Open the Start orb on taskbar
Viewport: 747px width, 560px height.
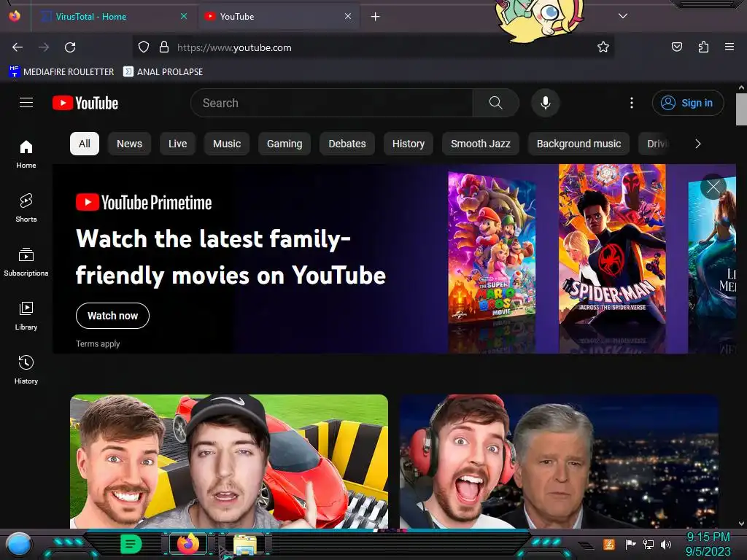[18, 545]
